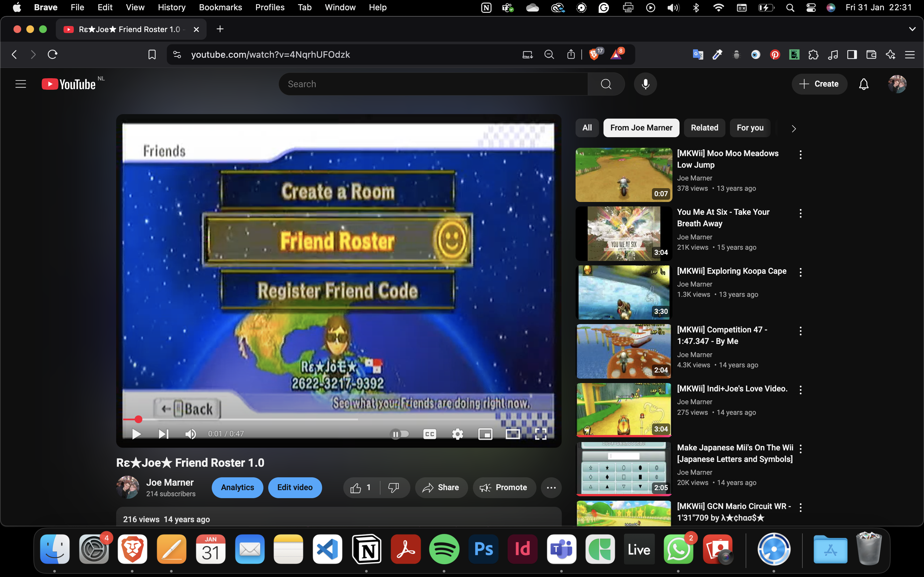Click the Edit video button

(x=295, y=487)
